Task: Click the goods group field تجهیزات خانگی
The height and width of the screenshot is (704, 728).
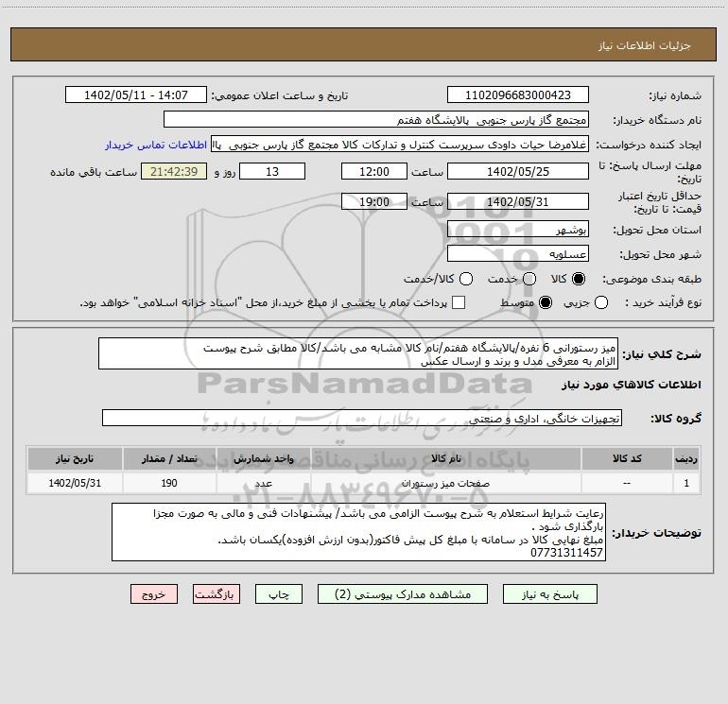Action: (x=362, y=418)
